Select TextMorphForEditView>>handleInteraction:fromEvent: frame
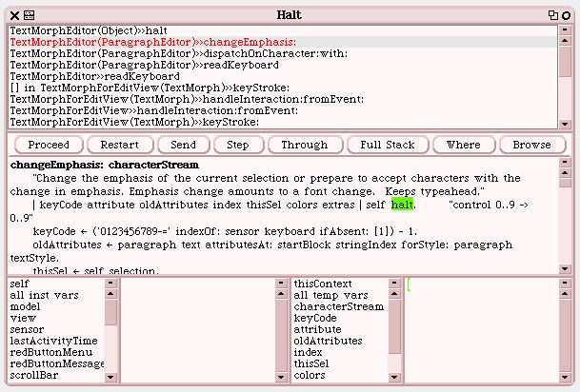Image resolution: width=580 pixels, height=392 pixels. tap(283, 110)
